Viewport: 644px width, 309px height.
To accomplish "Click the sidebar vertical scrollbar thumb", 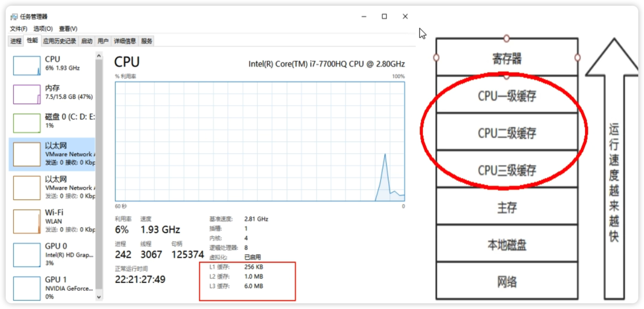I will point(99,174).
